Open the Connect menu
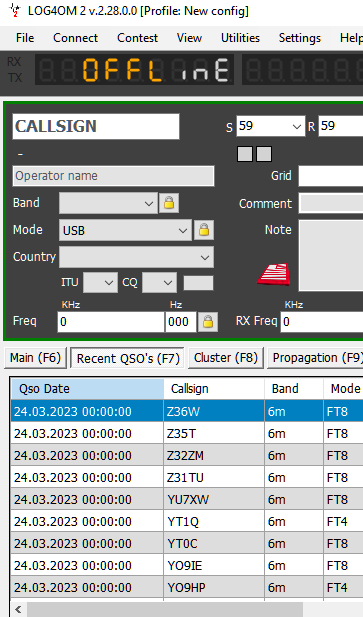The image size is (363, 617). click(x=76, y=38)
